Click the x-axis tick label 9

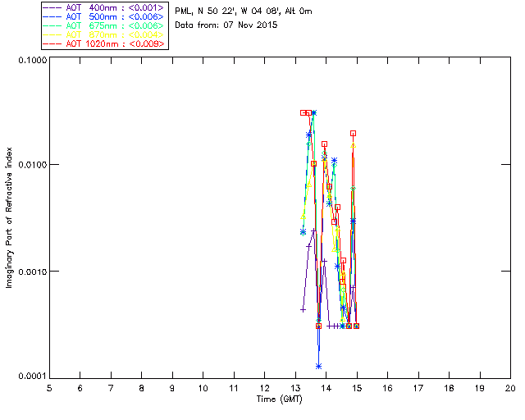pos(172,389)
